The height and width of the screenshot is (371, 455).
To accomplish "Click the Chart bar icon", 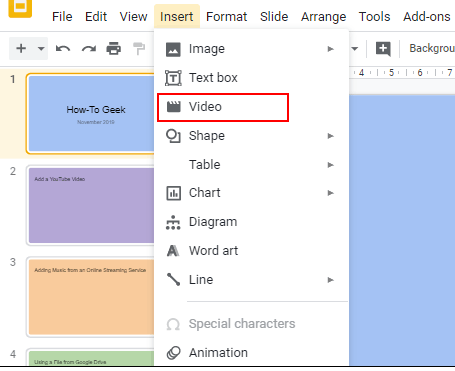I will [173, 193].
